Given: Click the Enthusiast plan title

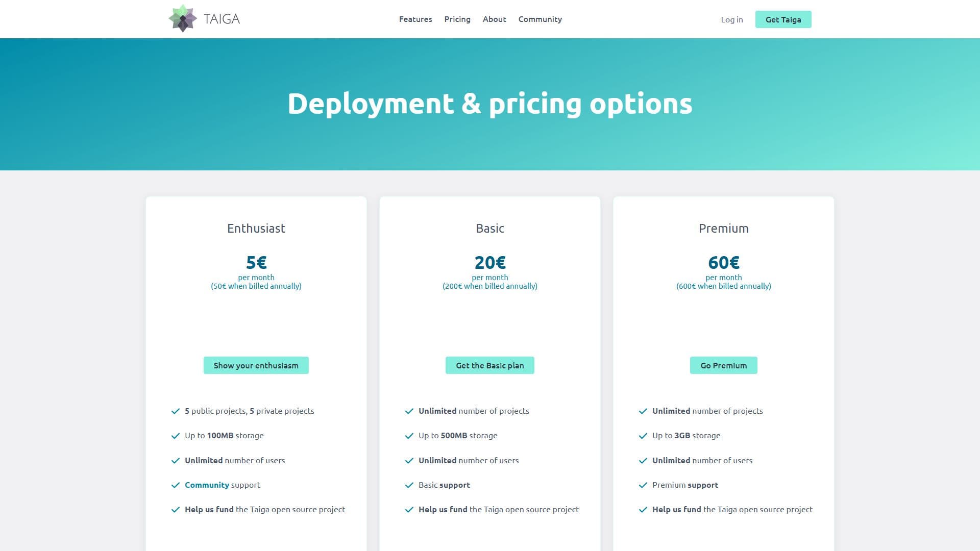Looking at the screenshot, I should [256, 229].
